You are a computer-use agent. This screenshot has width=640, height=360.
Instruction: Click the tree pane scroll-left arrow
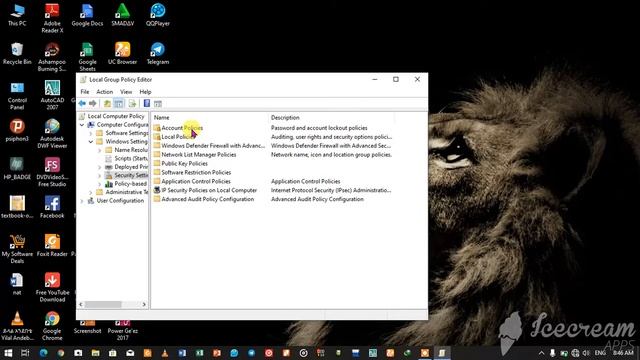pos(81,304)
